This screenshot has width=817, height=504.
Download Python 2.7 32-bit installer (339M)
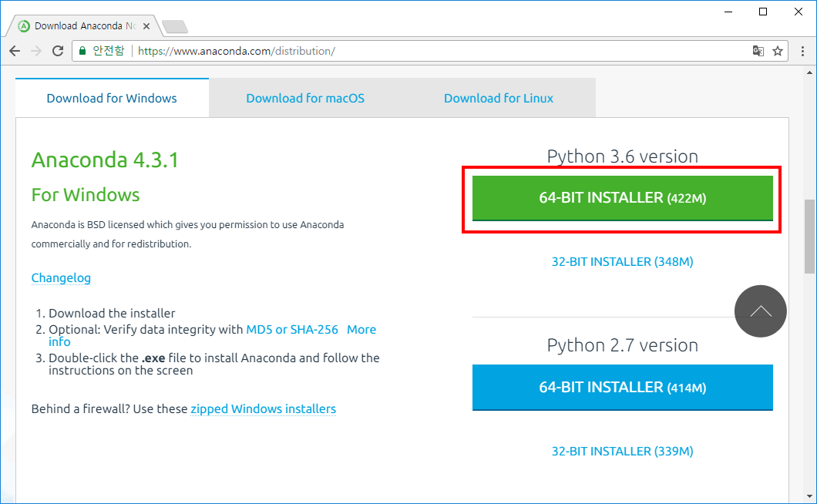pyautogui.click(x=623, y=452)
